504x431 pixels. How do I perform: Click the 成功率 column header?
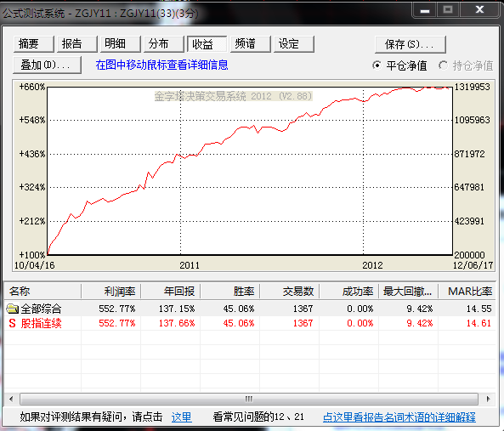tap(348, 292)
